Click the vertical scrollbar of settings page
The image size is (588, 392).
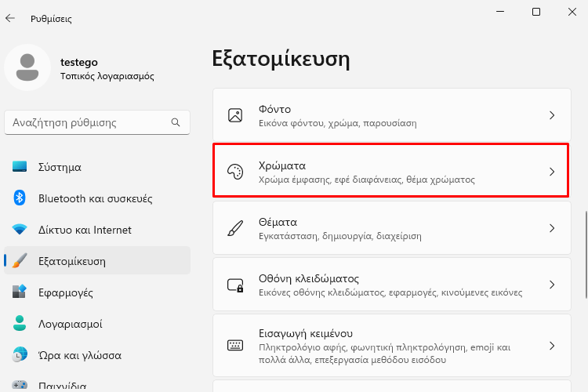pyautogui.click(x=586, y=255)
